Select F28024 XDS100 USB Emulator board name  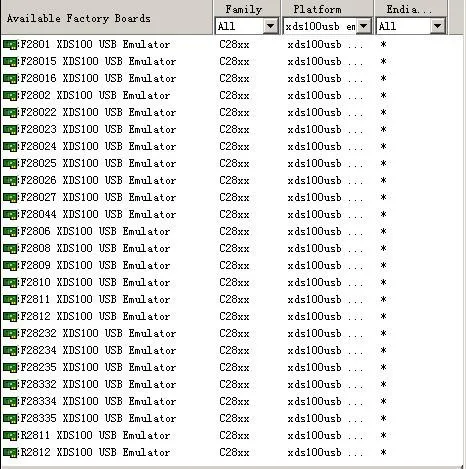[98, 146]
